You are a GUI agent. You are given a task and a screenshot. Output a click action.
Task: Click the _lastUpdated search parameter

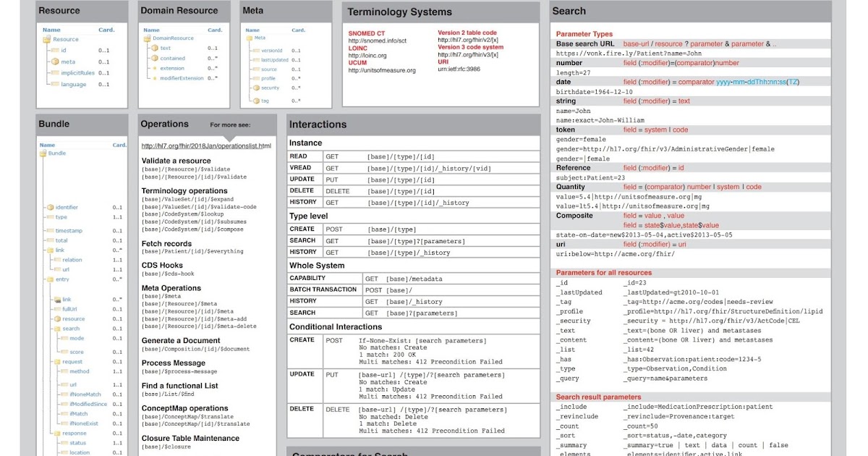[579, 292]
